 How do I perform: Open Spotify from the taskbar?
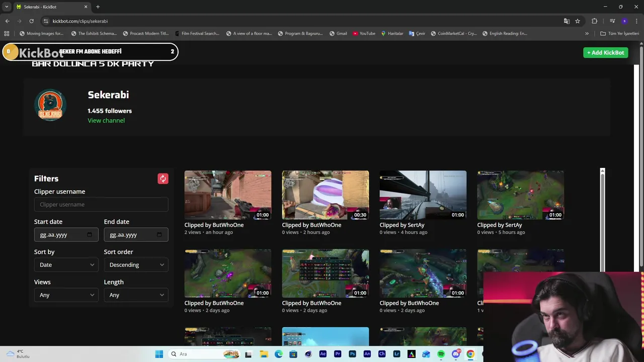point(441,354)
